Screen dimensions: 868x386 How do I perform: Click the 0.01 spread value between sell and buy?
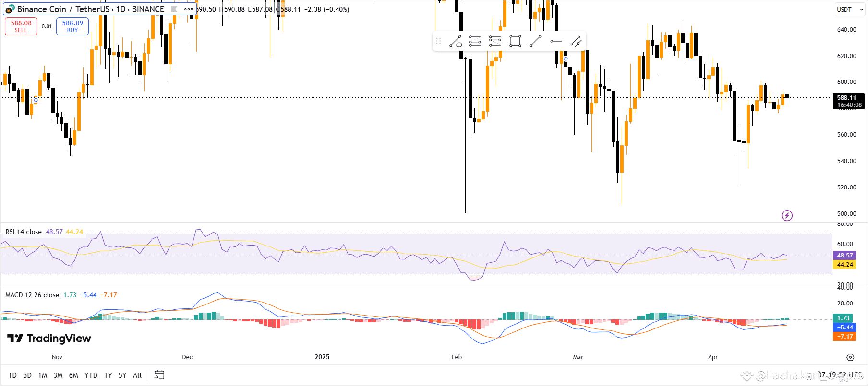[x=47, y=26]
